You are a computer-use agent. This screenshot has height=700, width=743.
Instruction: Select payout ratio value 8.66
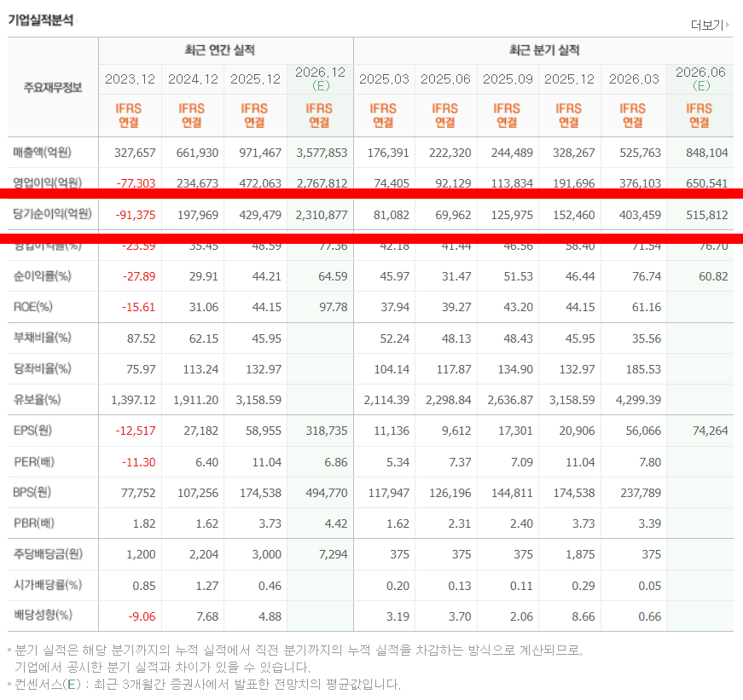(583, 616)
